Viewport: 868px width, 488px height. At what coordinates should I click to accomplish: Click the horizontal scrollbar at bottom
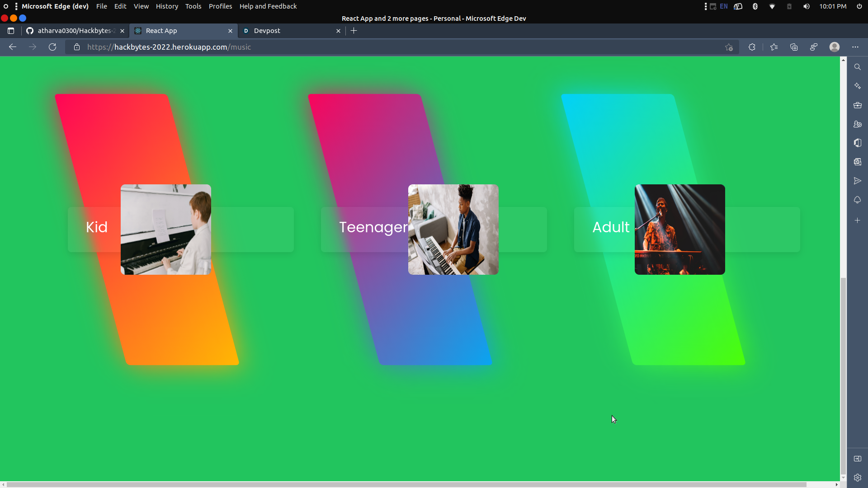coord(407,484)
